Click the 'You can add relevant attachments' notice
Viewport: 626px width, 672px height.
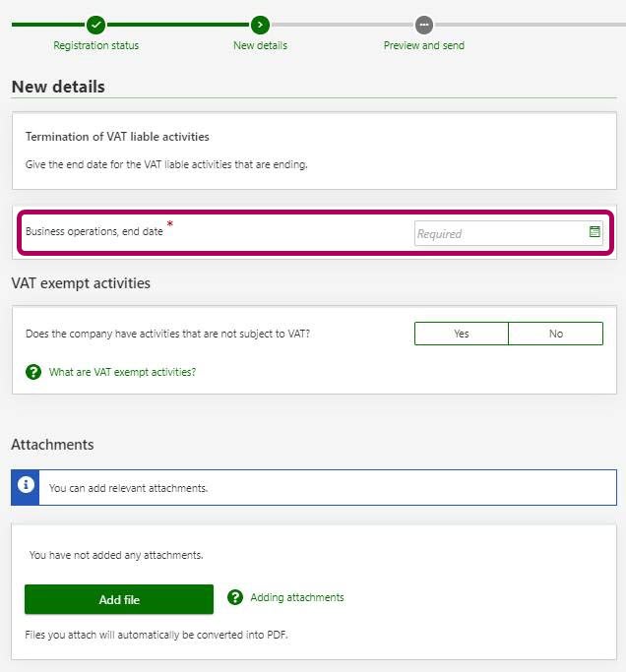pyautogui.click(x=128, y=487)
